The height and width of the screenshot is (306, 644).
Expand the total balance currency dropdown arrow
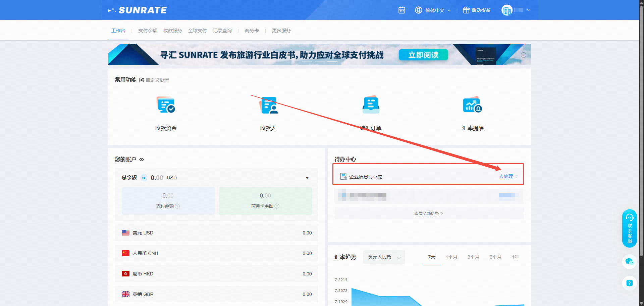tap(307, 178)
